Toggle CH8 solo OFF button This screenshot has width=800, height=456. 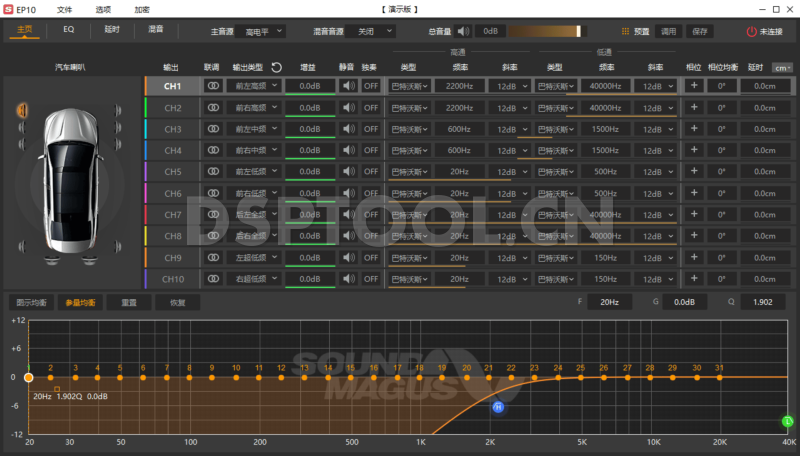click(371, 236)
